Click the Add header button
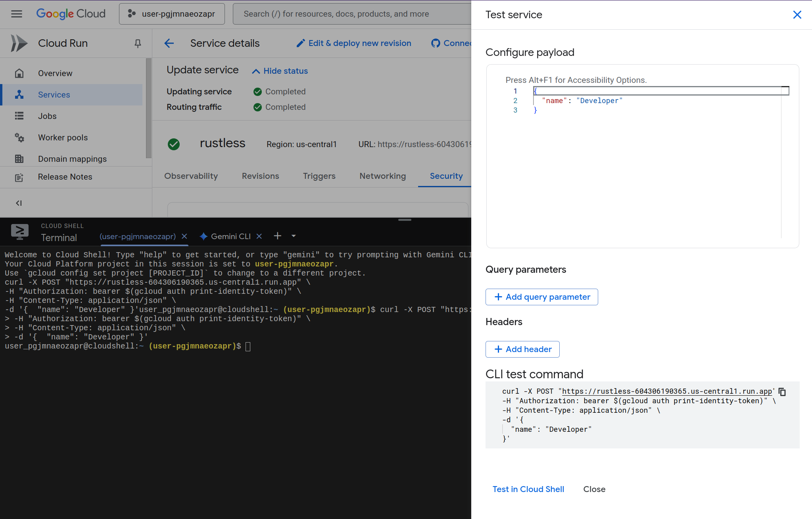The height and width of the screenshot is (519, 812). coord(522,349)
